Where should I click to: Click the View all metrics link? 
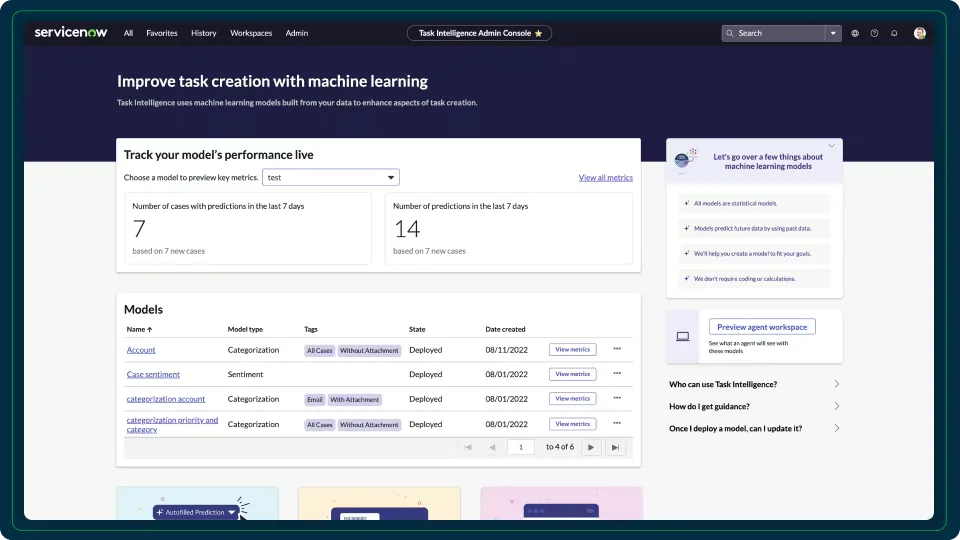(606, 178)
